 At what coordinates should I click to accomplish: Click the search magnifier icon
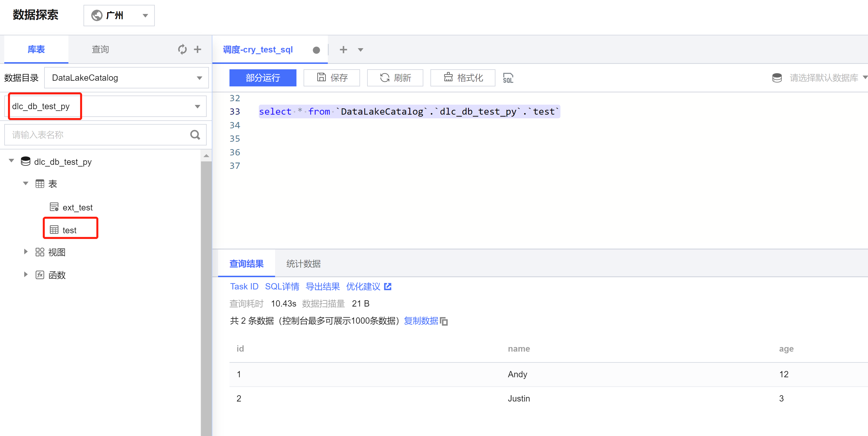[195, 135]
